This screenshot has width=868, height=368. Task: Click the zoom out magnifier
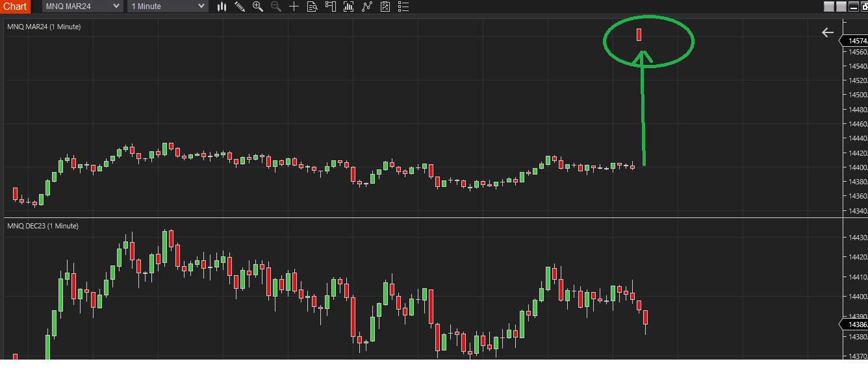(x=276, y=6)
